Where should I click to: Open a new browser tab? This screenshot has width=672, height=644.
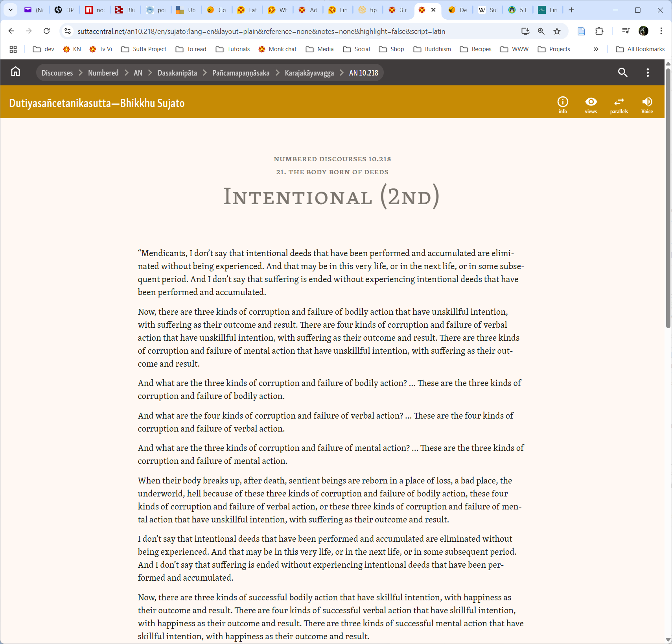(571, 10)
